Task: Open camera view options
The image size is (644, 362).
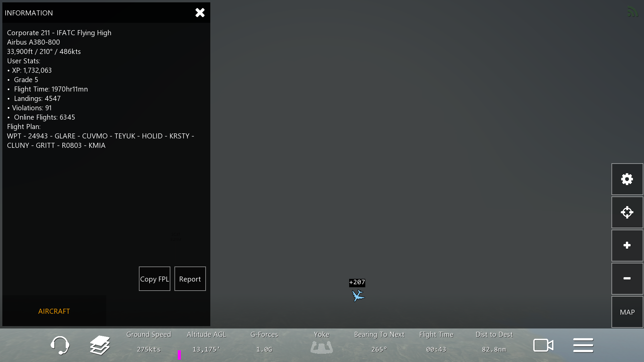Action: [x=543, y=345]
